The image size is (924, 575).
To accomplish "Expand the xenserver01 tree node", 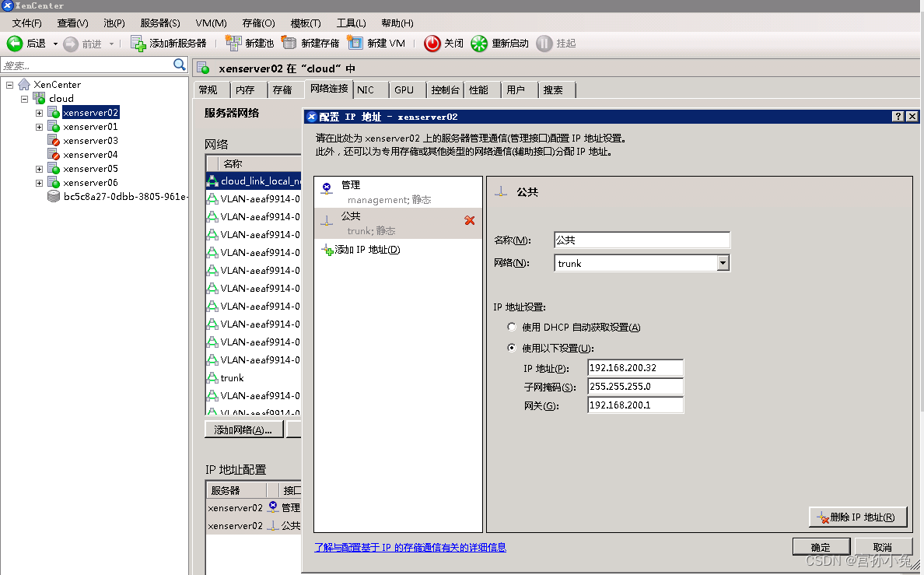I will 39,126.
